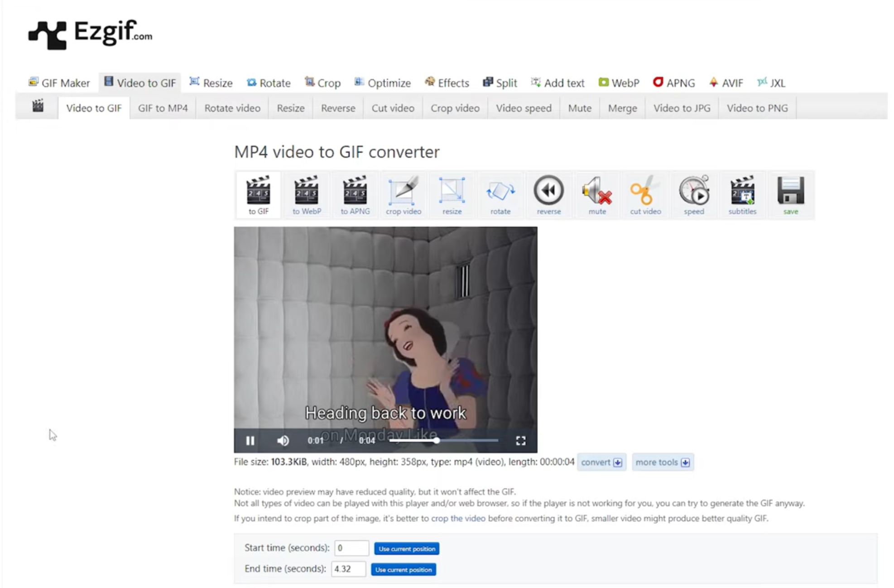The image size is (894, 588).
Task: Pause the video playback
Action: [x=250, y=440]
